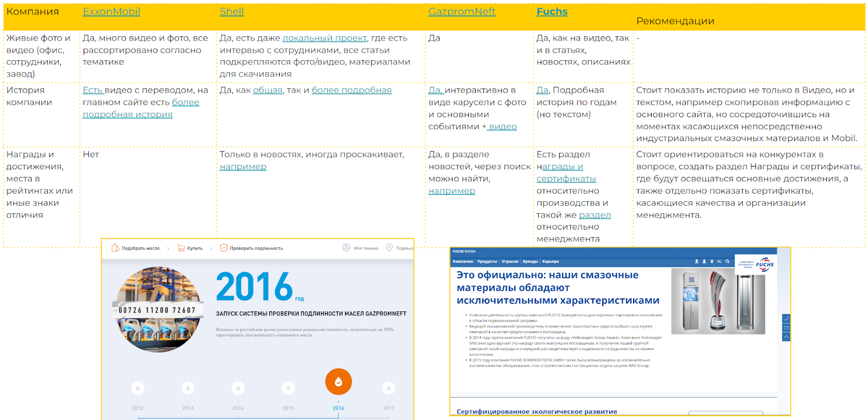Open the Продукты menu on Fuchs site
This screenshot has width=868, height=420.
tap(487, 262)
